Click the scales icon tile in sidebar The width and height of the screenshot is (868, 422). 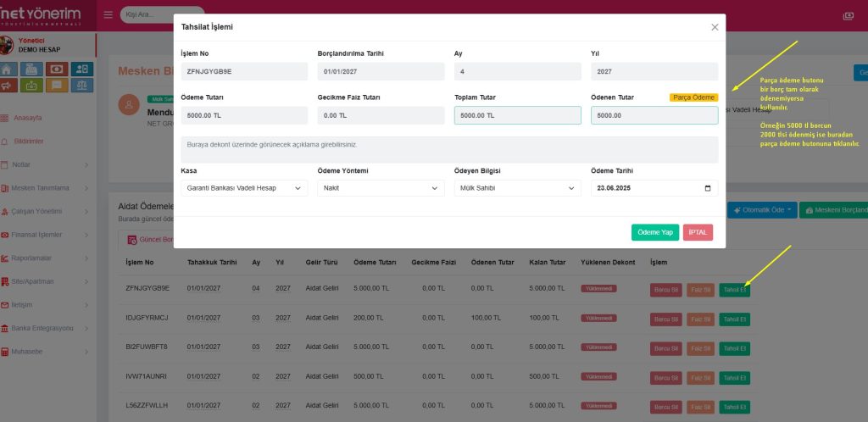[82, 85]
